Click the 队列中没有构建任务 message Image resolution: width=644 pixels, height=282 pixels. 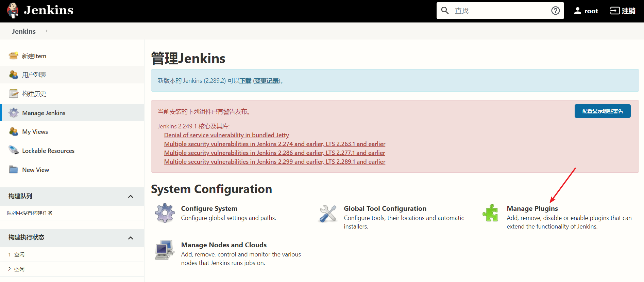(x=30, y=213)
